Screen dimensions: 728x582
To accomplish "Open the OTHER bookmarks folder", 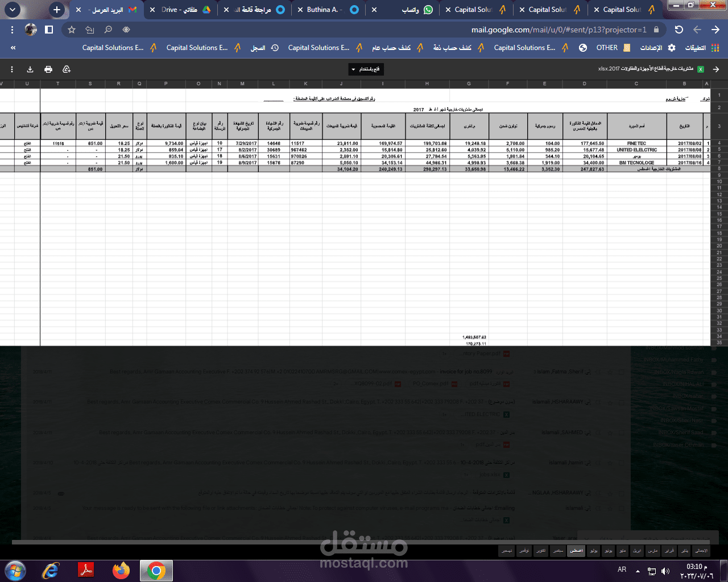I will point(613,48).
